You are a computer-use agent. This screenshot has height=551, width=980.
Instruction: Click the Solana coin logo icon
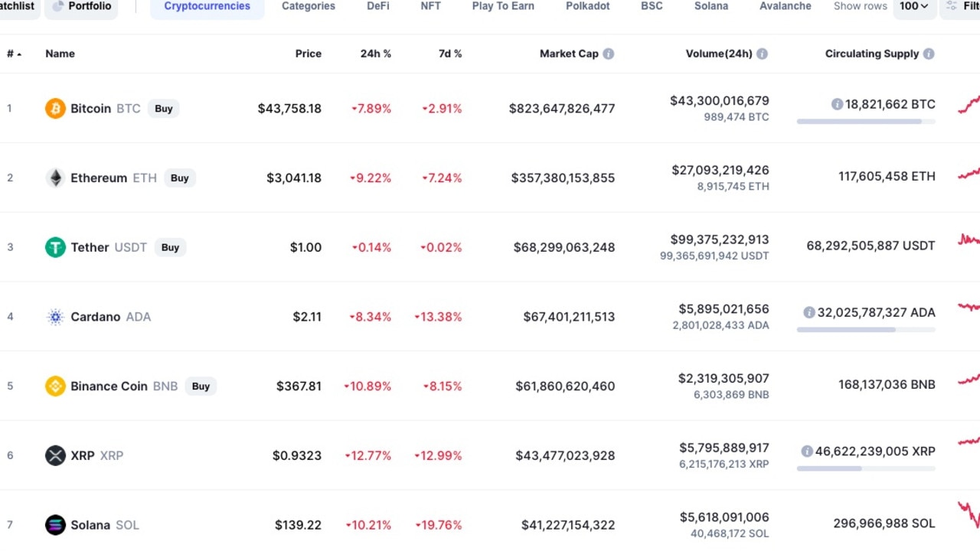coord(55,525)
